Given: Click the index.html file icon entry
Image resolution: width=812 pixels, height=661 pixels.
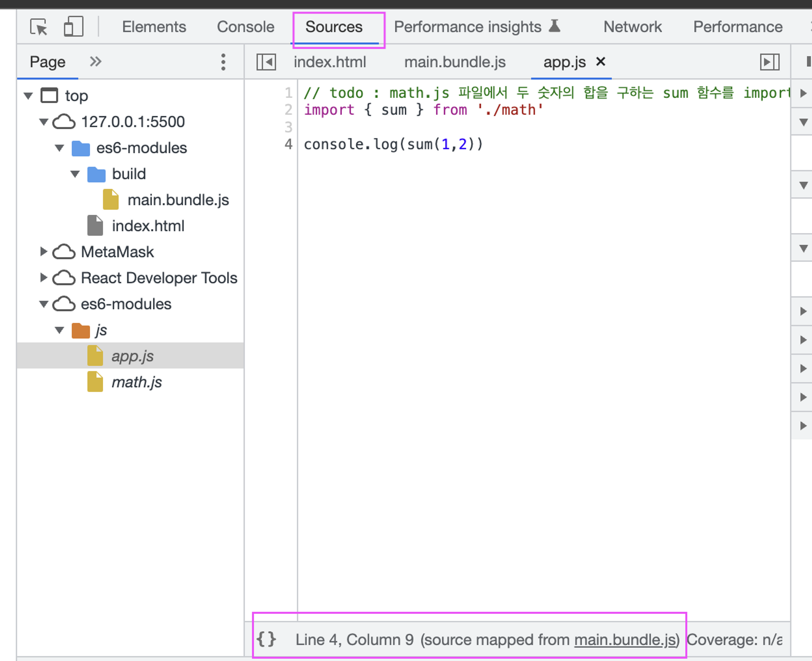Looking at the screenshot, I should (x=147, y=226).
